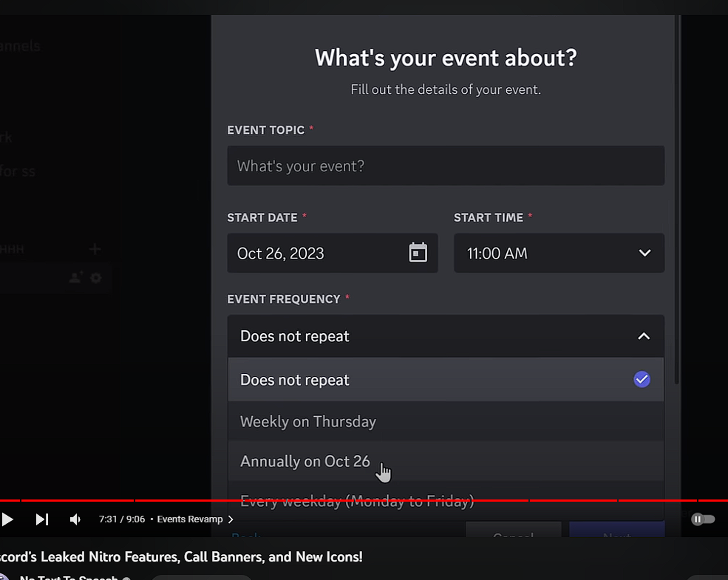The height and width of the screenshot is (580, 728).
Task: Open the start date calendar picker icon
Action: point(418,253)
